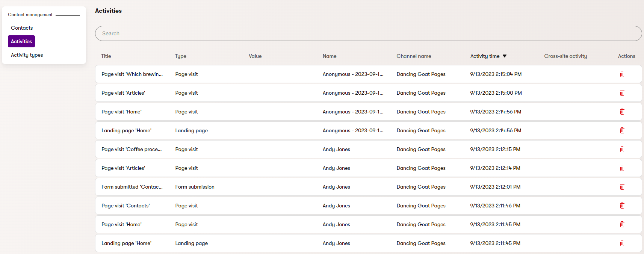Screen dimensions: 644x254
Task: Sort by the Channel name column
Action: [414, 56]
